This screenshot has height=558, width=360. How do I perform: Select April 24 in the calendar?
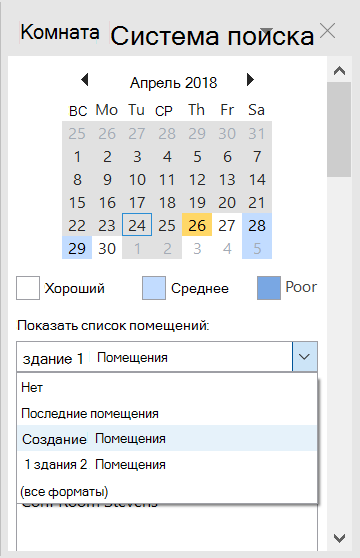coord(137,225)
